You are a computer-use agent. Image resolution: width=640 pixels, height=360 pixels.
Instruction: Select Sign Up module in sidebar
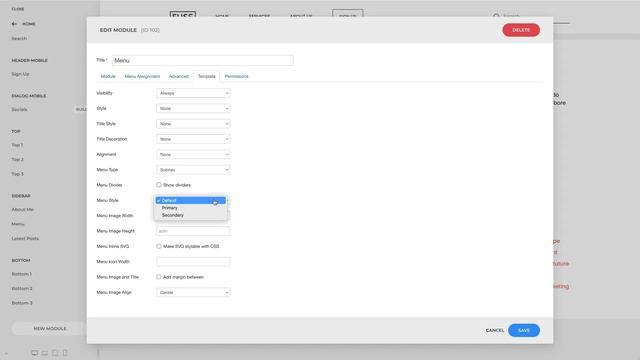(20, 74)
